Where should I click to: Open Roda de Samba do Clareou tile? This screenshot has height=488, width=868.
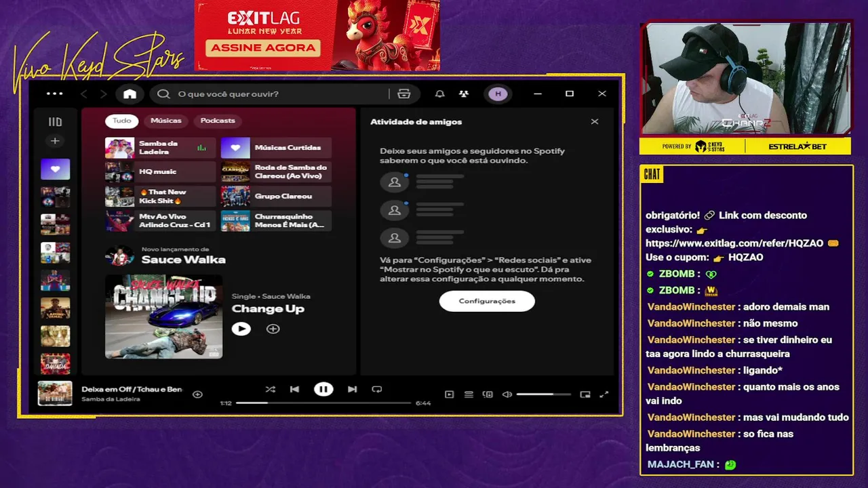point(277,172)
